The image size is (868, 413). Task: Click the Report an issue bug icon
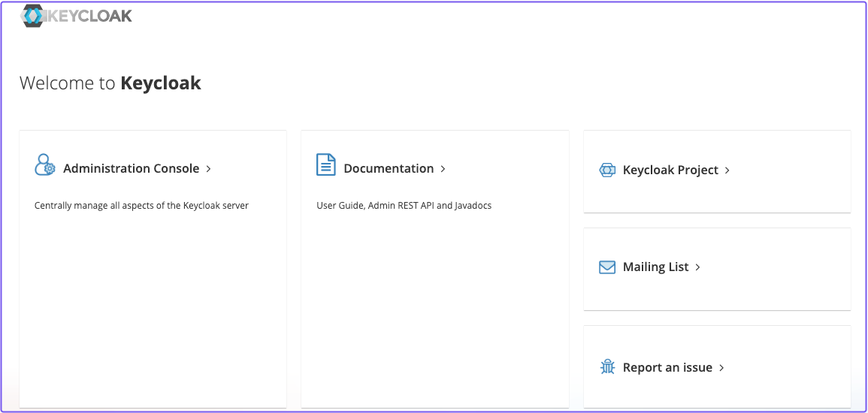[607, 366]
